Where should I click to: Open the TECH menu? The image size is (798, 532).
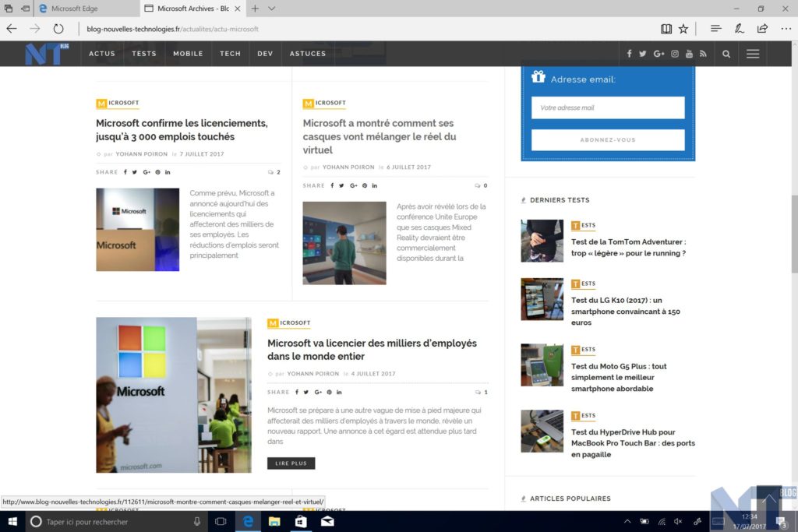point(230,54)
